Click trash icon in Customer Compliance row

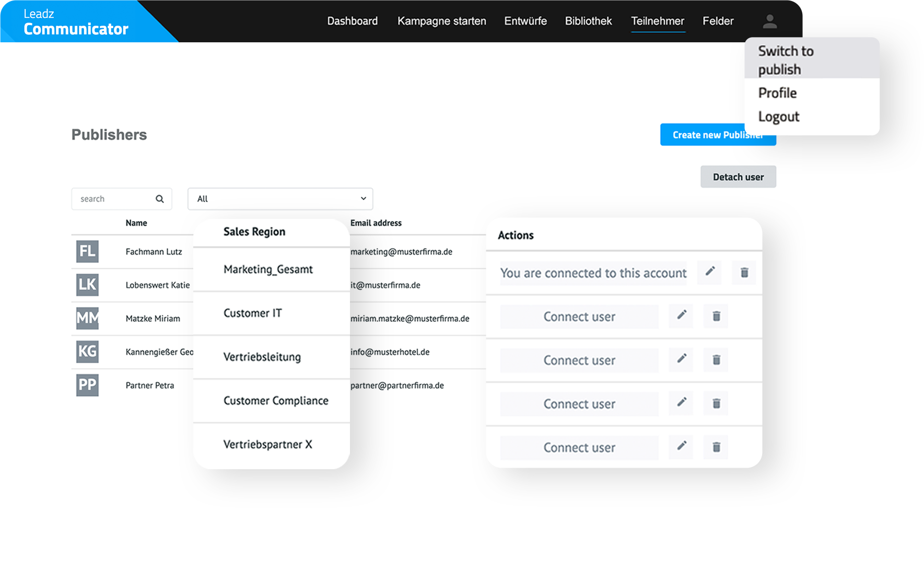pyautogui.click(x=716, y=403)
